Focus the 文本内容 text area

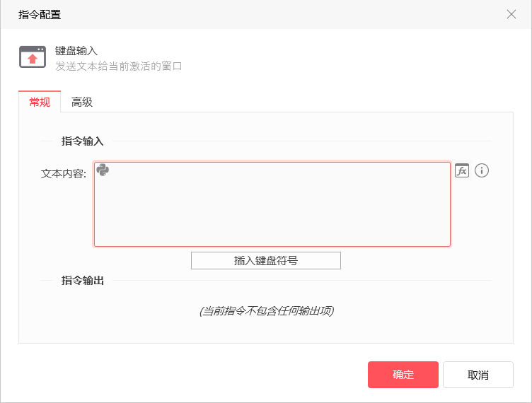(x=272, y=204)
